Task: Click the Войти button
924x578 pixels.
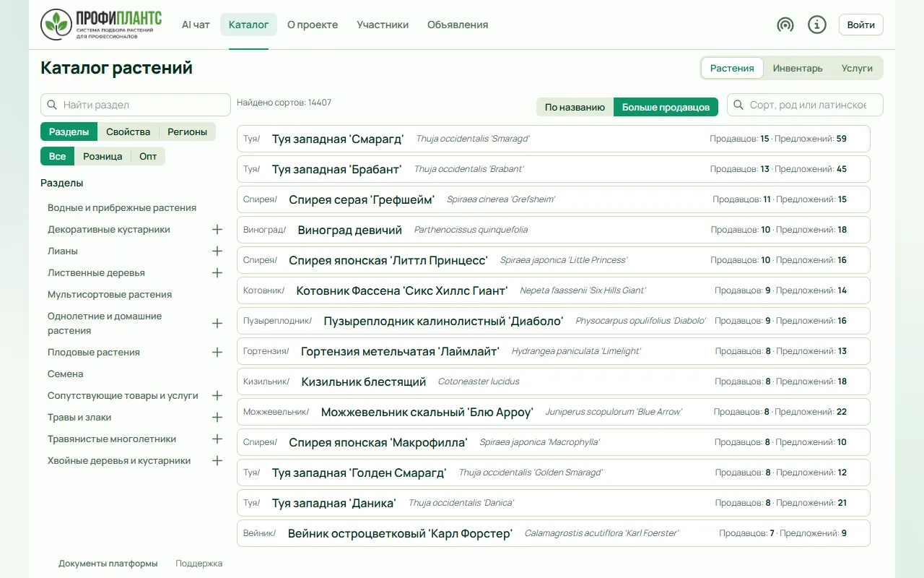Action: [861, 25]
